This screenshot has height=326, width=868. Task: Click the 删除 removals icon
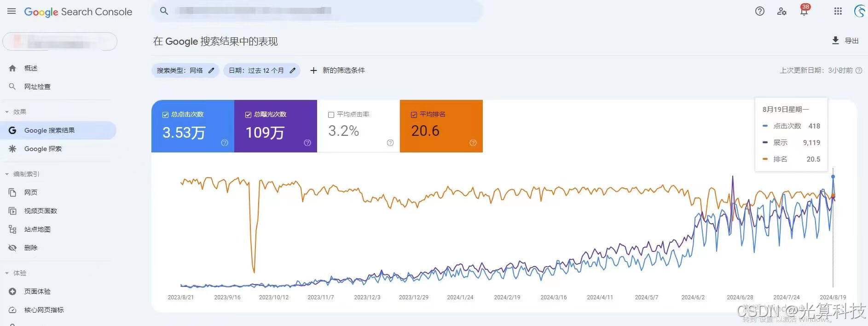(12, 248)
